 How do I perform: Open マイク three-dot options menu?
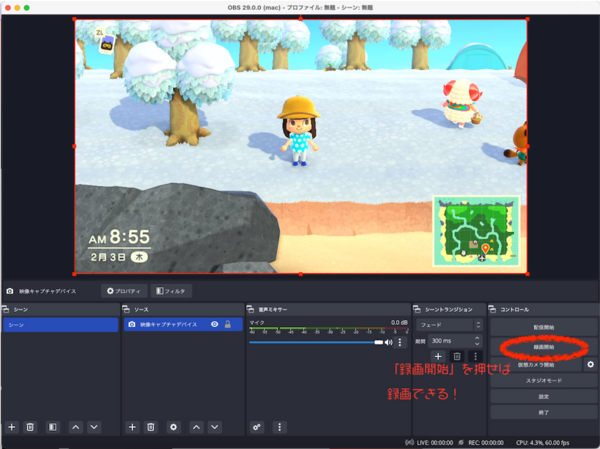pos(400,342)
